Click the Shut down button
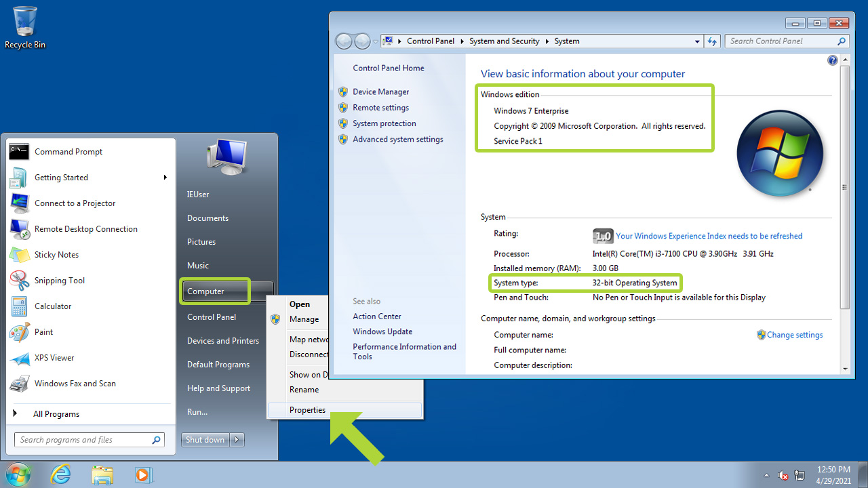 205,440
